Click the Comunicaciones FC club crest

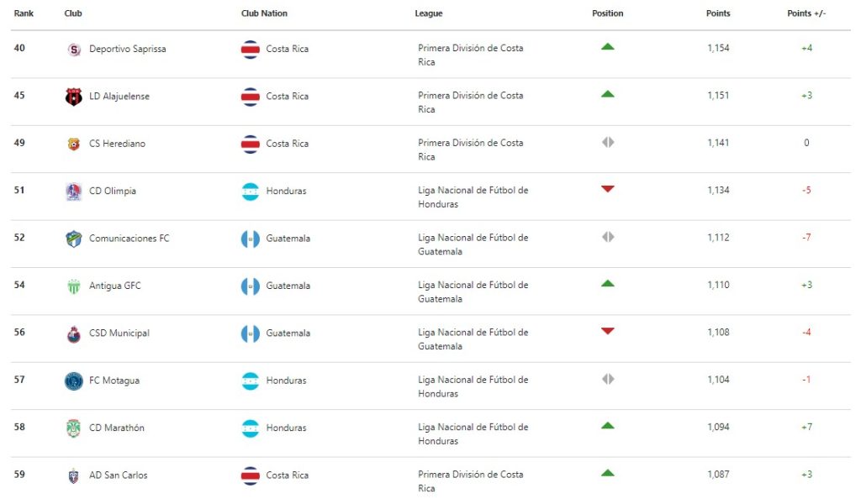click(74, 239)
